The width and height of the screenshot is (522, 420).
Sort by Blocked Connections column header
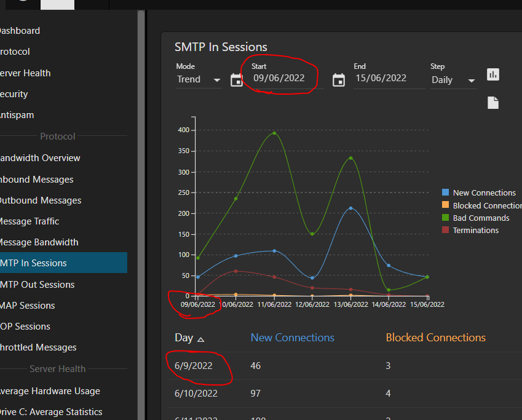tap(435, 338)
